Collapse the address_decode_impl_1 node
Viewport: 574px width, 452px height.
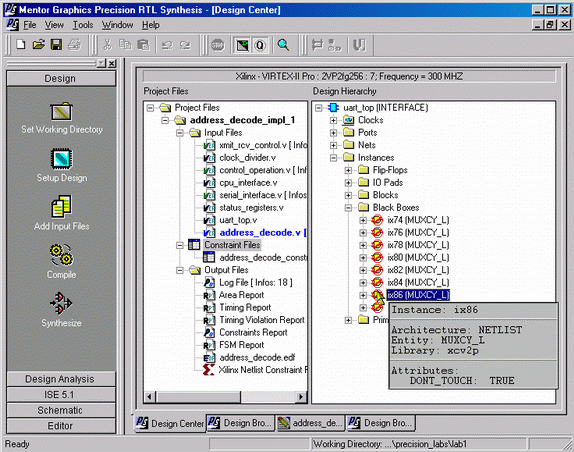click(165, 120)
